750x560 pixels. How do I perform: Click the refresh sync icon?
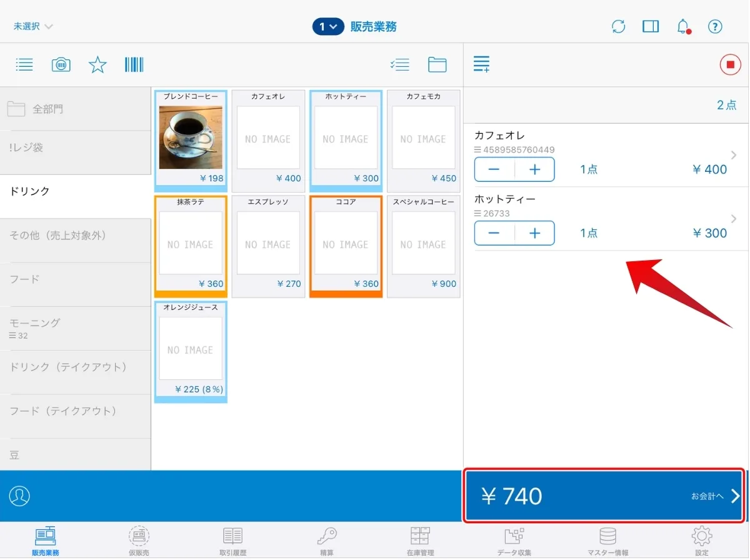[618, 26]
